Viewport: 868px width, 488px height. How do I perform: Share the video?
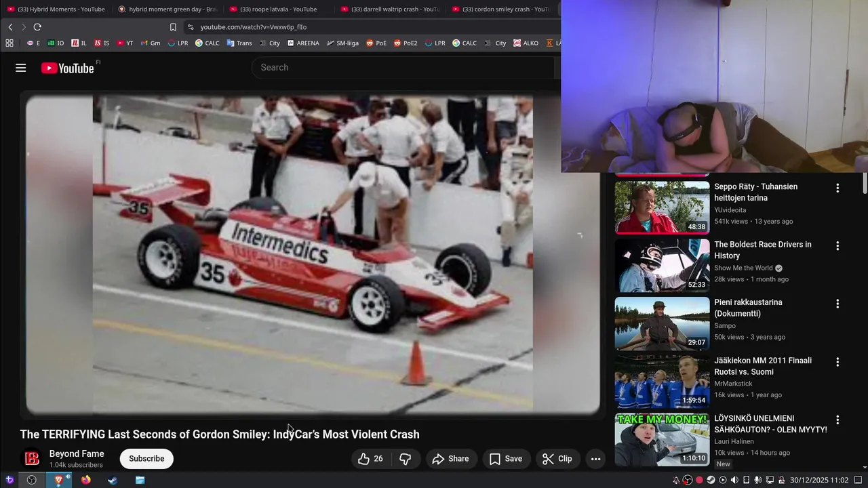point(450,459)
